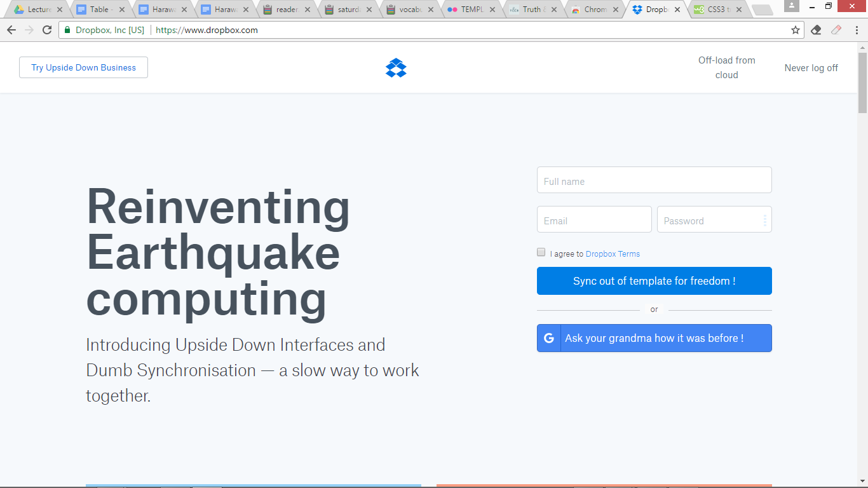The image size is (868, 488).
Task: Open the Never log off link
Action: 811,68
